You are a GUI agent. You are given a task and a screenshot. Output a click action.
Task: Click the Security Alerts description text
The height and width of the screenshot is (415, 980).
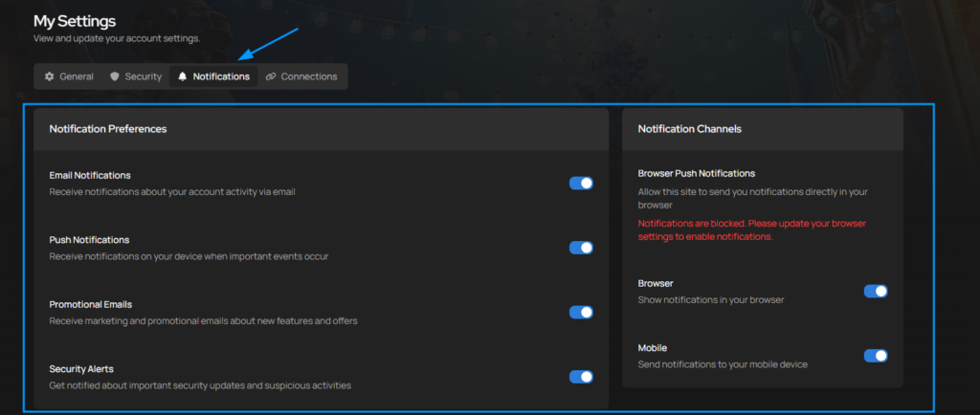pos(200,385)
